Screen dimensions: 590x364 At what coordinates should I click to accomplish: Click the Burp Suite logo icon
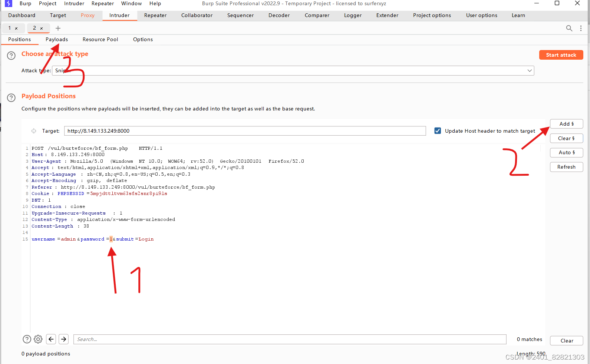pyautogui.click(x=9, y=3)
